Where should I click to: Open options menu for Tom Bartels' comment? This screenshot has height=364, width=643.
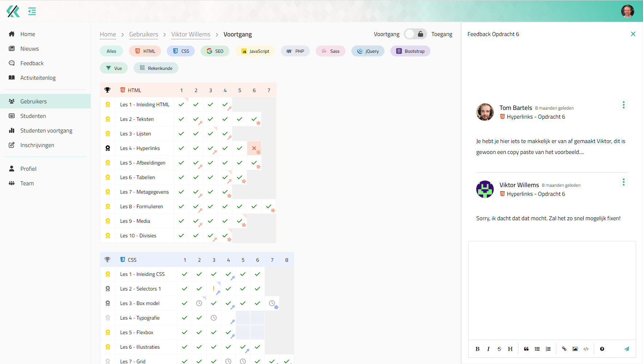623,105
